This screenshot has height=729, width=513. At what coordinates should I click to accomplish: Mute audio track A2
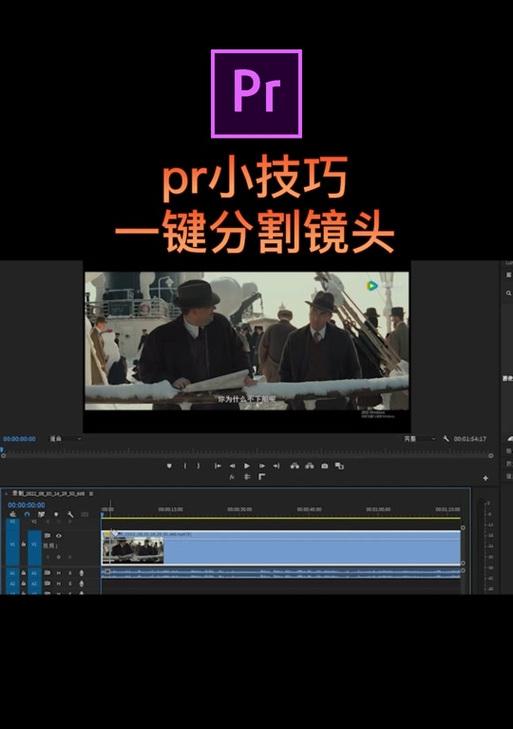(x=59, y=583)
